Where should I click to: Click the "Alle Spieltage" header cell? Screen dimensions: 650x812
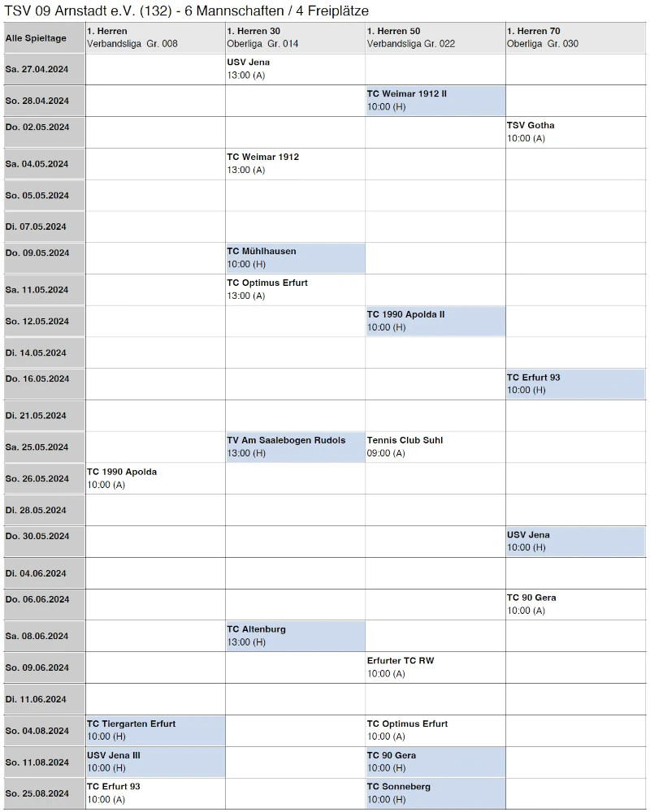click(44, 38)
